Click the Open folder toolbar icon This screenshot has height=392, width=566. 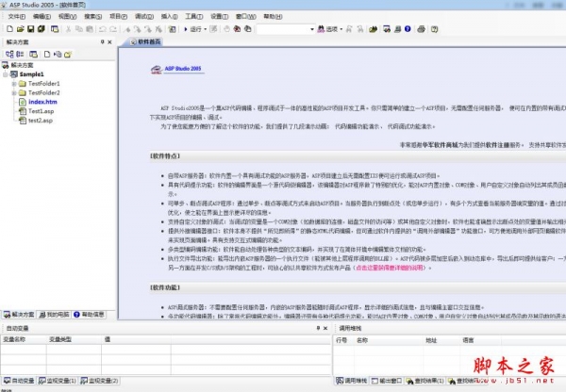(20, 29)
